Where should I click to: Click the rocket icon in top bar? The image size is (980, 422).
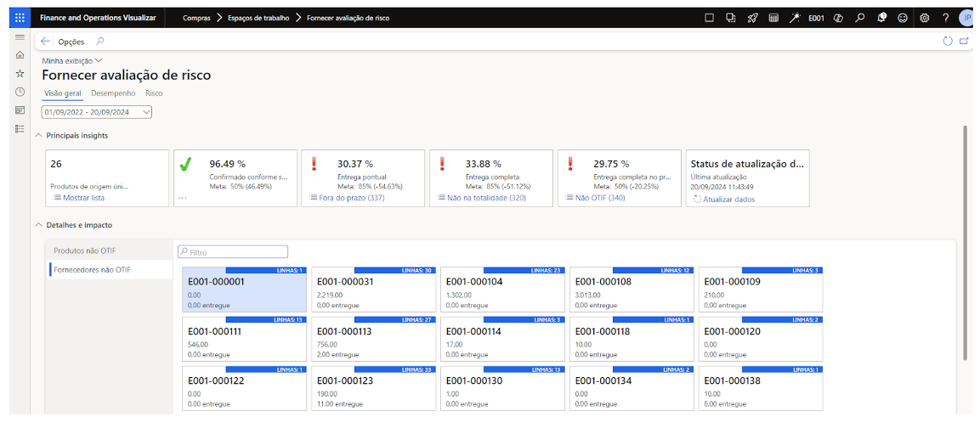752,17
